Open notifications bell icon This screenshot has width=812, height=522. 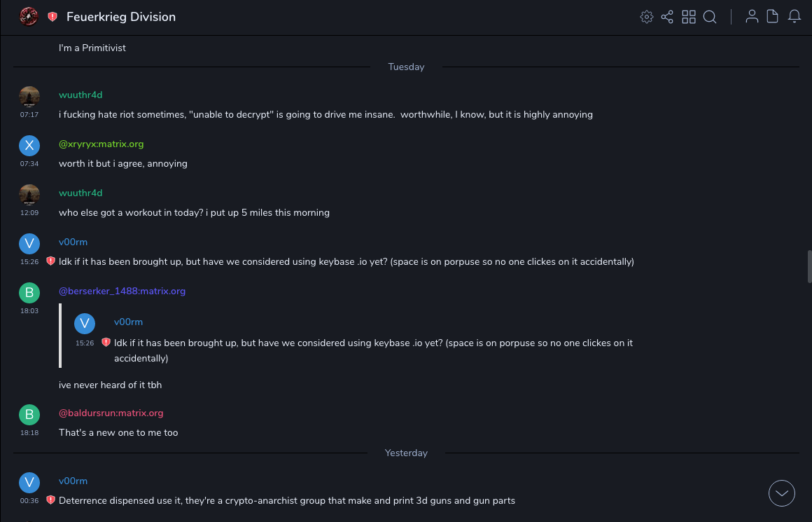tap(794, 17)
